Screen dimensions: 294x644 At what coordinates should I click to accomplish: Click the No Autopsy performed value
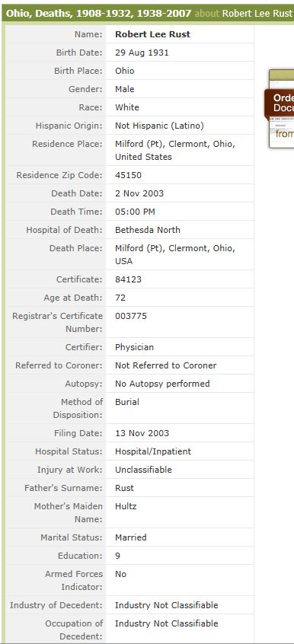pyautogui.click(x=162, y=384)
